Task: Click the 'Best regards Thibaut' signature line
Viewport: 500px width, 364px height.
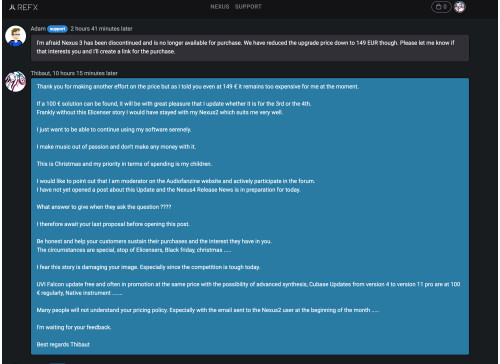Action: (x=63, y=344)
